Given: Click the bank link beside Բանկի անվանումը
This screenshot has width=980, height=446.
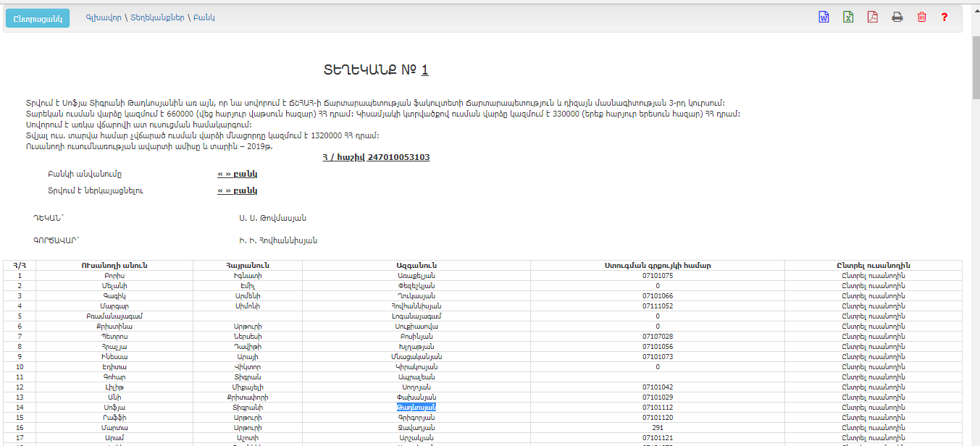Looking at the screenshot, I should pos(238,174).
